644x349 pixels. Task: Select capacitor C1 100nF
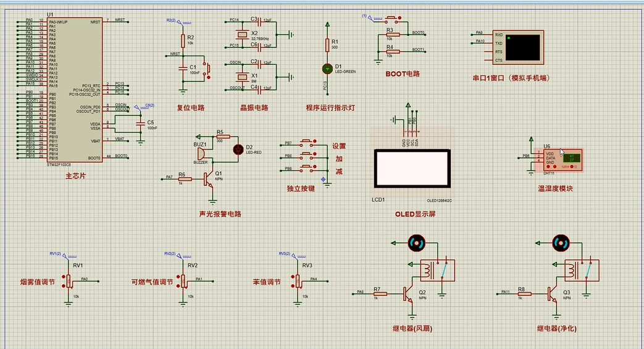pos(183,69)
